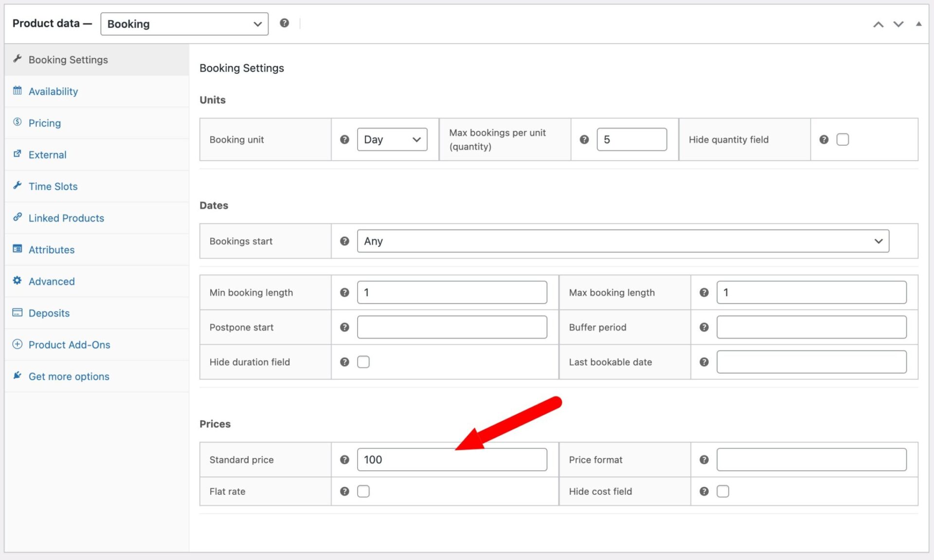Click help icon beside Max bookings per unit

pos(584,140)
